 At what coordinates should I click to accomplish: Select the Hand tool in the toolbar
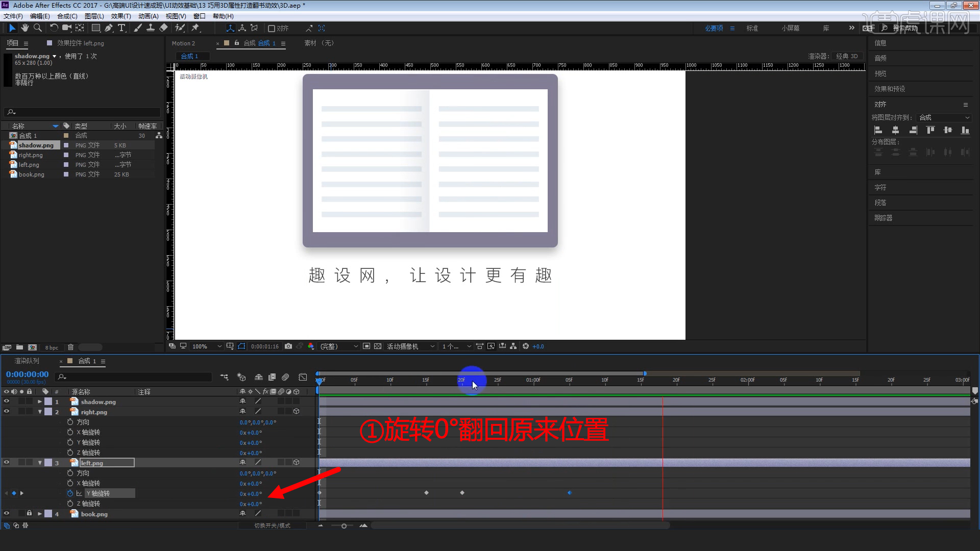(24, 28)
